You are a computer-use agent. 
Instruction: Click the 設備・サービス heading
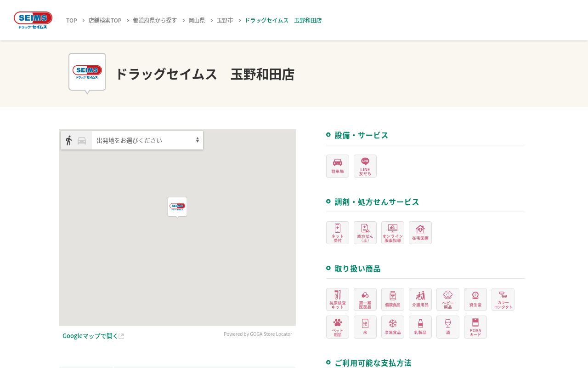[362, 135]
